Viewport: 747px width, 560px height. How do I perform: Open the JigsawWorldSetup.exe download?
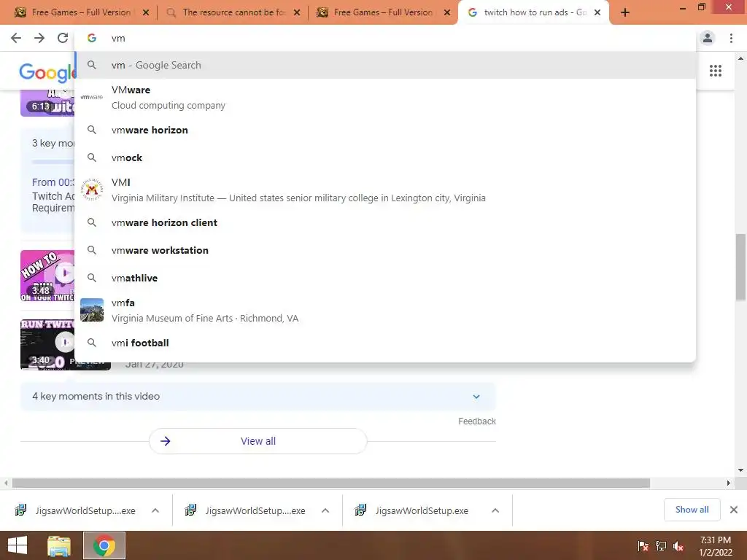[413, 510]
